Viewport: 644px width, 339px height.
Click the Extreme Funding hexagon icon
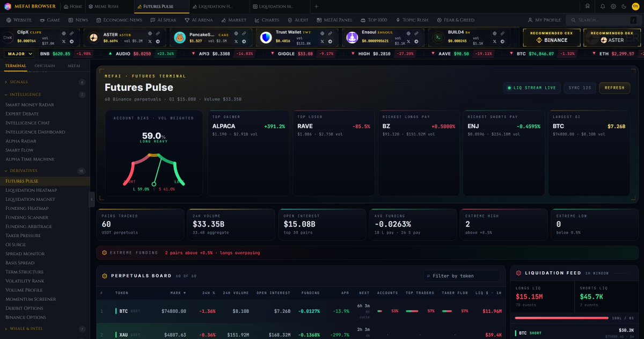pyautogui.click(x=104, y=252)
